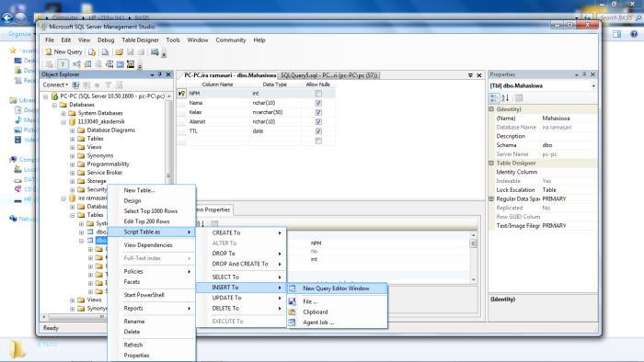644x362 pixels.
Task: Choose DELETE To in Script Table submenu
Action: click(241, 309)
